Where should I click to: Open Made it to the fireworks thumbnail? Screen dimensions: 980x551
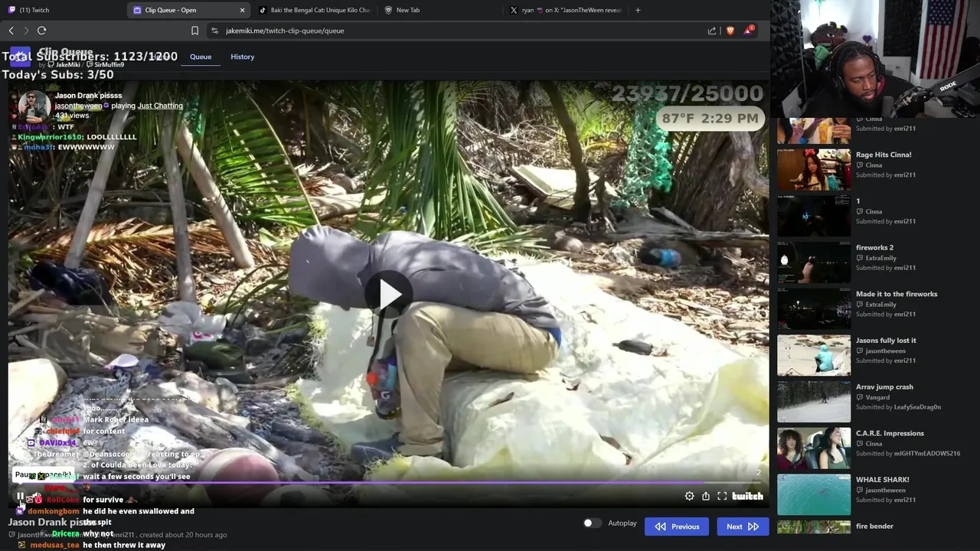(x=814, y=308)
